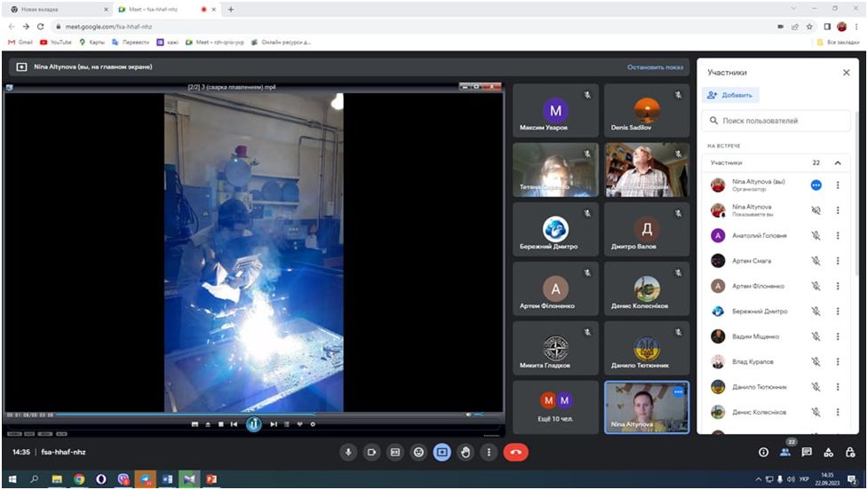Open options menu for Анатолий Головня
868x490 pixels.
pos(838,235)
